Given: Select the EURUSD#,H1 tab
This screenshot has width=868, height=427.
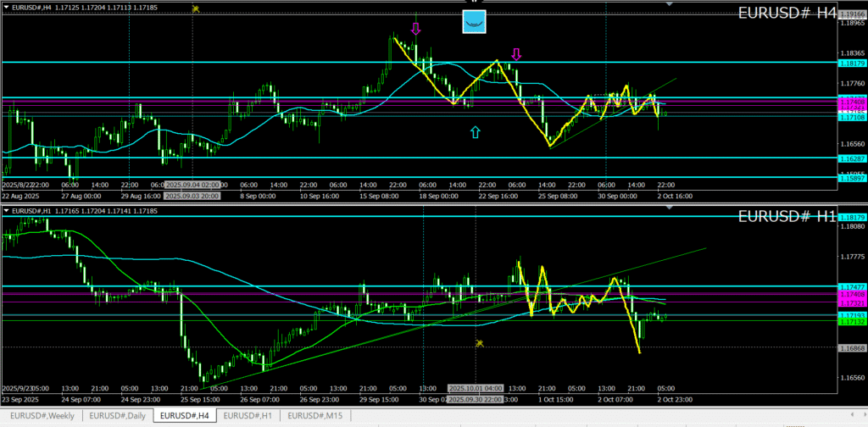Looking at the screenshot, I should [248, 416].
